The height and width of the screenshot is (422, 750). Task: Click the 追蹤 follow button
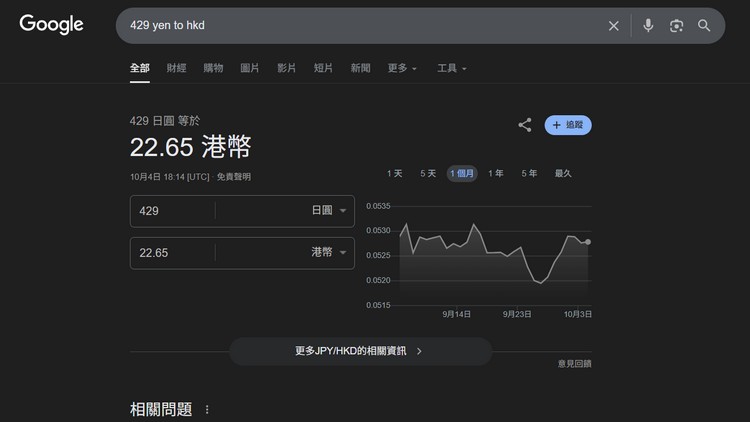(568, 125)
